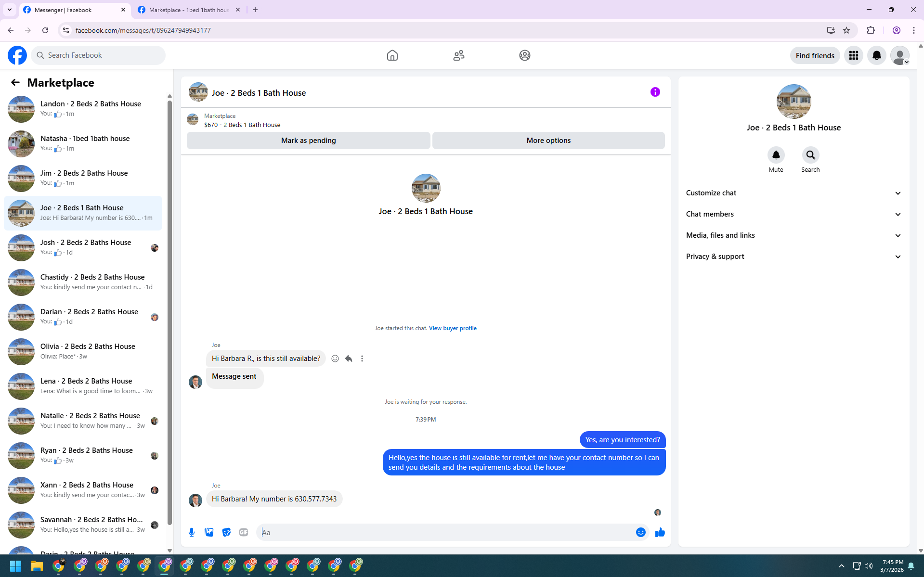Screen dimensions: 924x577
Task: Open the GIF picker icon
Action: [x=244, y=532]
